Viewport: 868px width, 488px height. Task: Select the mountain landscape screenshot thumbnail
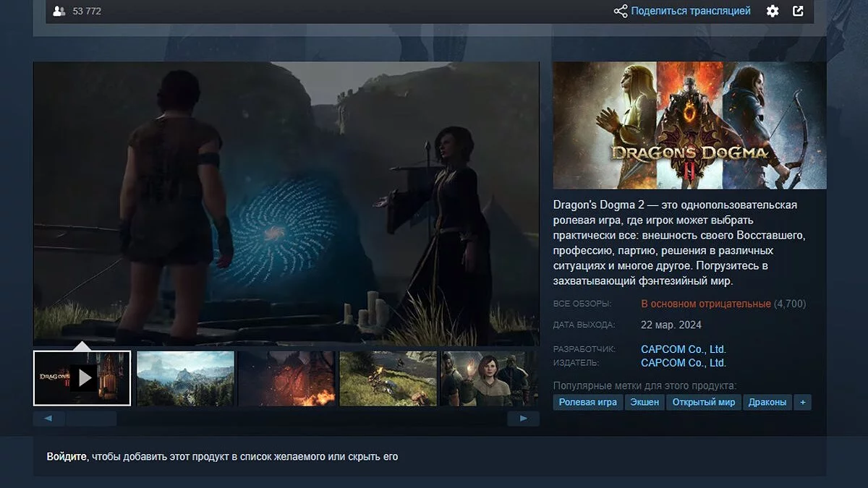point(185,378)
